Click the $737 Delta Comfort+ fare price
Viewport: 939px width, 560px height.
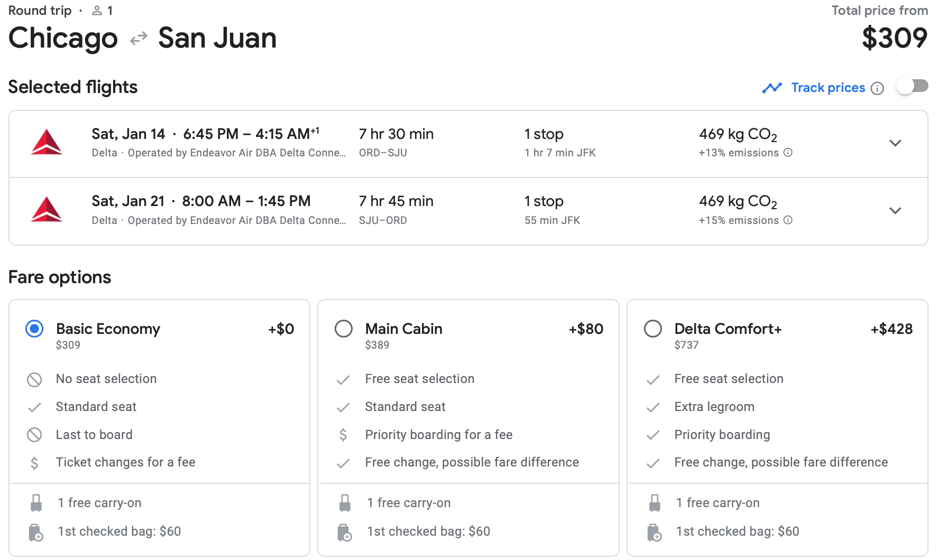686,345
